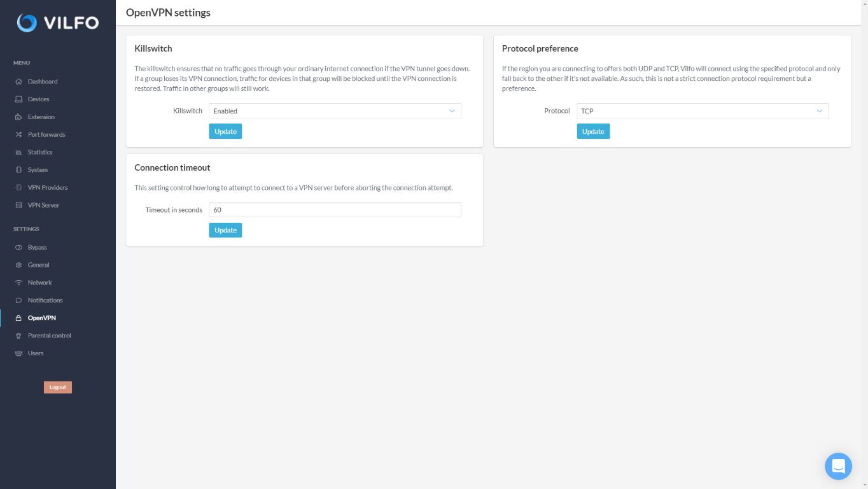Image resolution: width=868 pixels, height=489 pixels.
Task: Click the Devices laptop icon
Action: coord(18,99)
